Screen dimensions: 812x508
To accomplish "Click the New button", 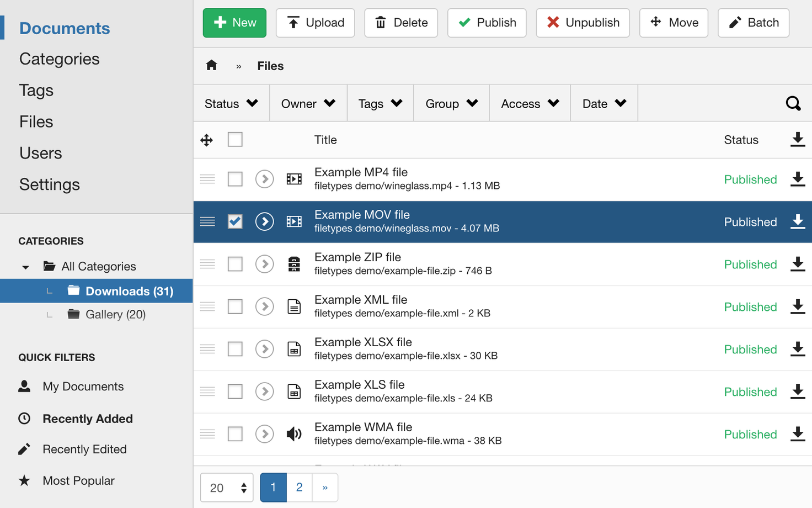I will pos(234,23).
